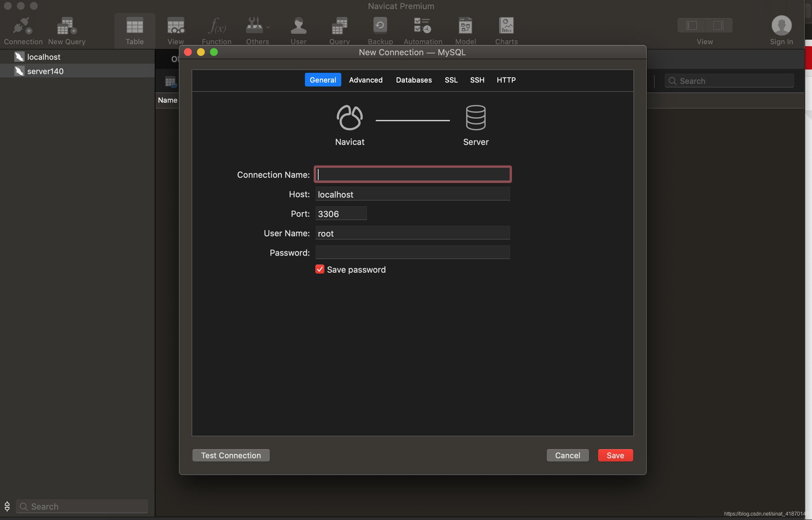Image resolution: width=812 pixels, height=520 pixels.
Task: Uncheck the Save password checkbox
Action: [320, 269]
